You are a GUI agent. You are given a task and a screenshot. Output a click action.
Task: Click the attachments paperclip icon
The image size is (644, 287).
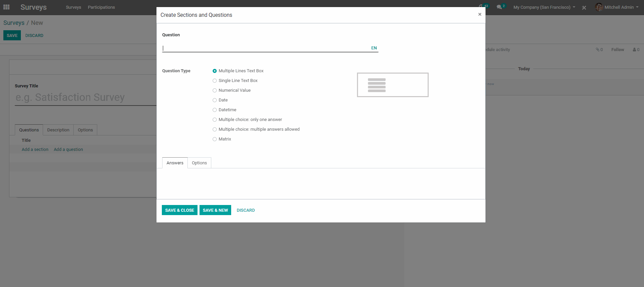click(598, 50)
